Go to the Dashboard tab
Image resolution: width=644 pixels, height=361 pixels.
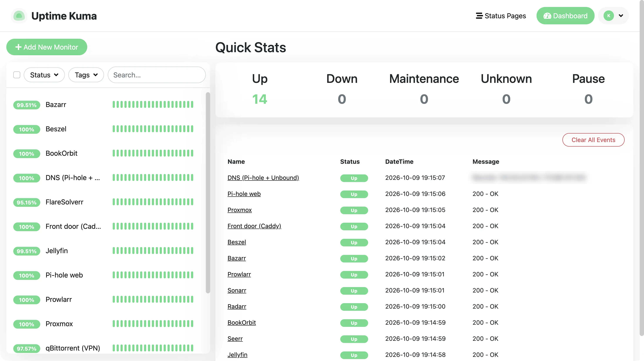click(x=565, y=16)
